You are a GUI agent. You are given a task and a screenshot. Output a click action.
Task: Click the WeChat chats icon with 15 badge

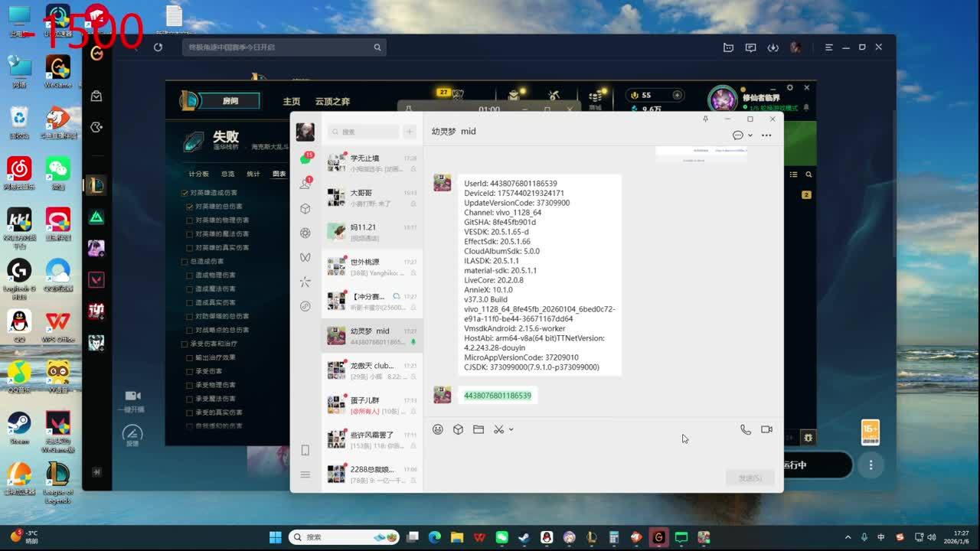(305, 159)
